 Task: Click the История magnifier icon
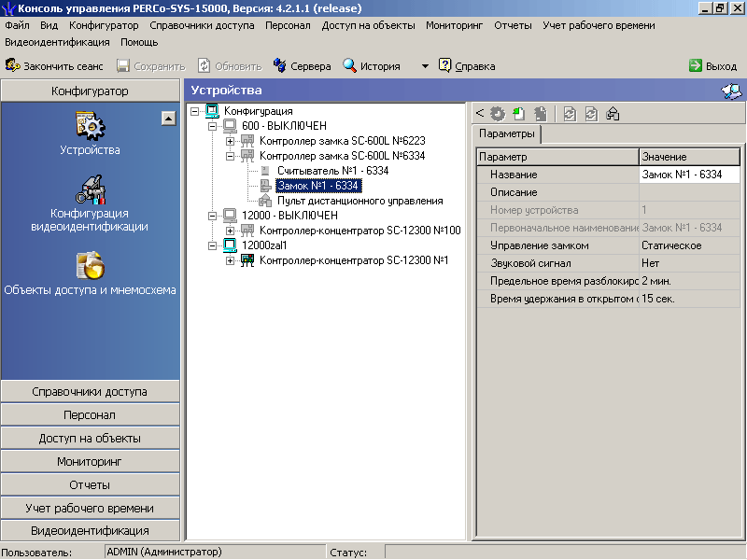click(349, 65)
